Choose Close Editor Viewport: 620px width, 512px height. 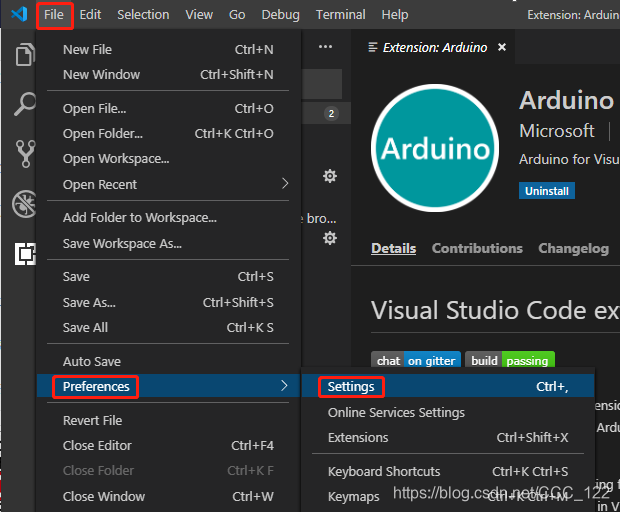coord(168,446)
